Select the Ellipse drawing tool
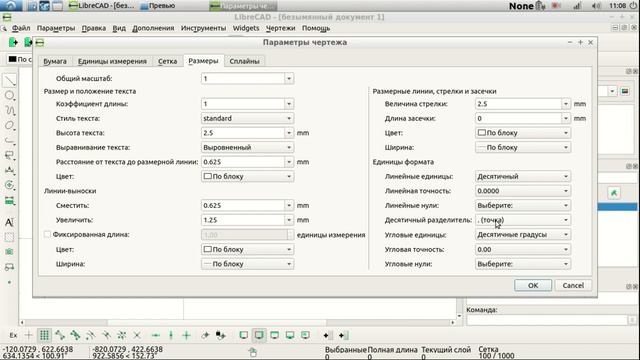Screen dimensions: 640x360 9,126
